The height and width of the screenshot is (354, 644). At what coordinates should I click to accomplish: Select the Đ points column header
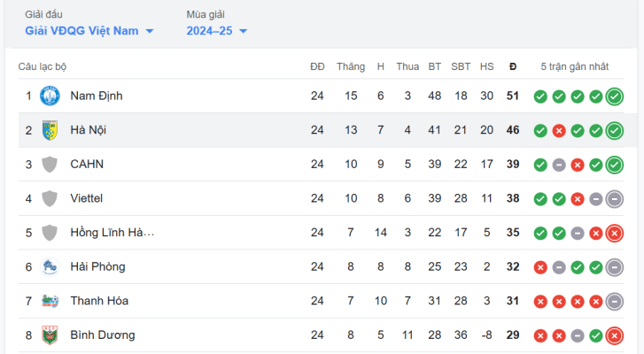[513, 66]
